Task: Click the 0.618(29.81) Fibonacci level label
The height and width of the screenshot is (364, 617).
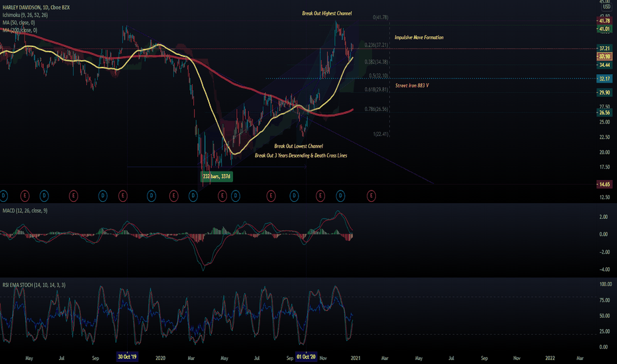Action: click(x=376, y=89)
